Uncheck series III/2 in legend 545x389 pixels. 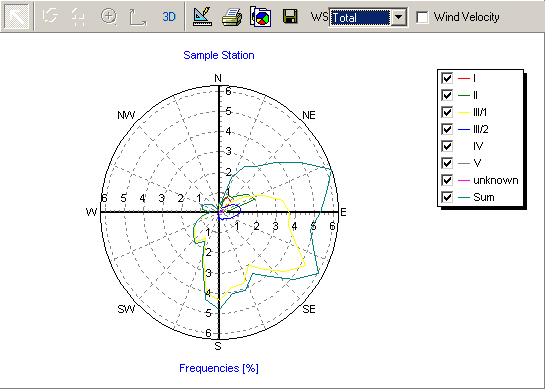[x=447, y=129]
